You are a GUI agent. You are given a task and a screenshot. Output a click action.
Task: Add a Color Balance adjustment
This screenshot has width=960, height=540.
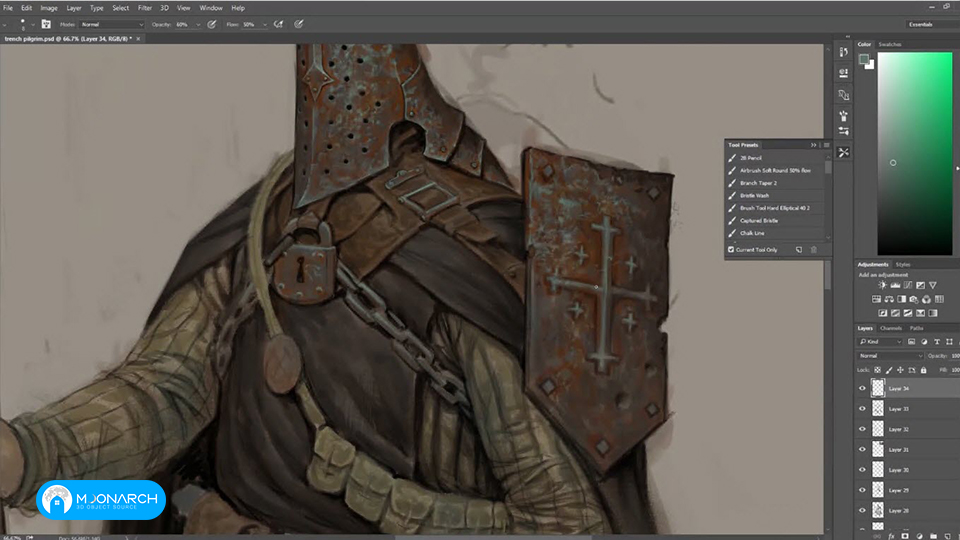pyautogui.click(x=889, y=299)
